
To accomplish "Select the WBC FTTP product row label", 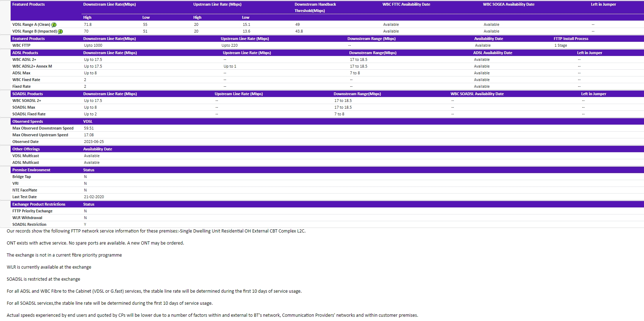I will point(21,45).
